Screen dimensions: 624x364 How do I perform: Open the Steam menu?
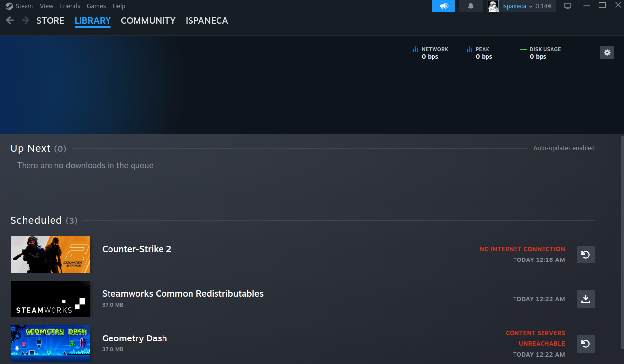[x=24, y=6]
